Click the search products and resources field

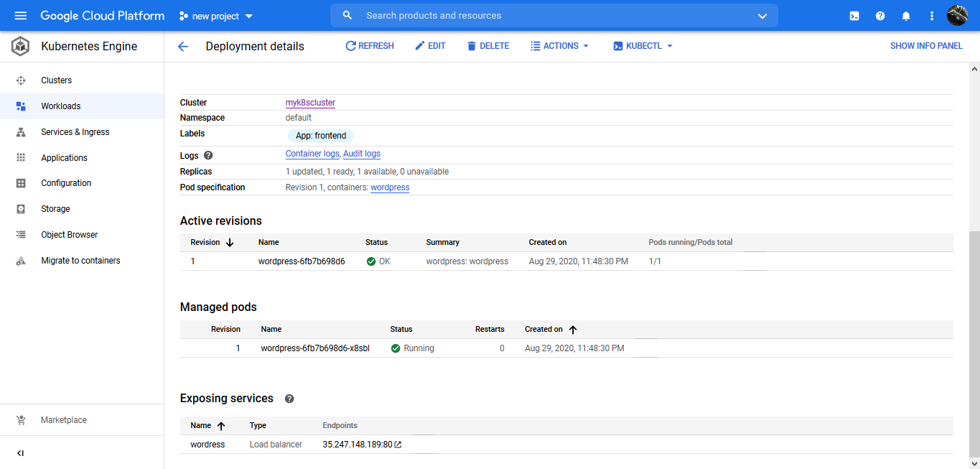(x=553, y=16)
